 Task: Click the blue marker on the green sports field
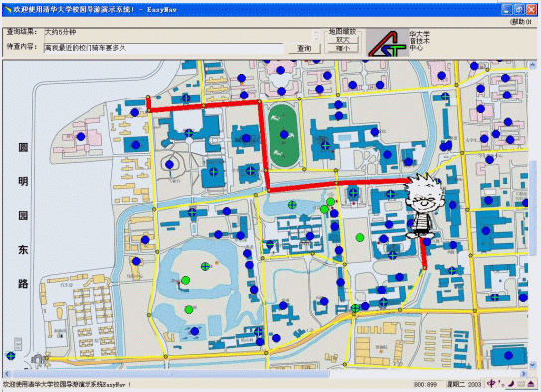284,134
